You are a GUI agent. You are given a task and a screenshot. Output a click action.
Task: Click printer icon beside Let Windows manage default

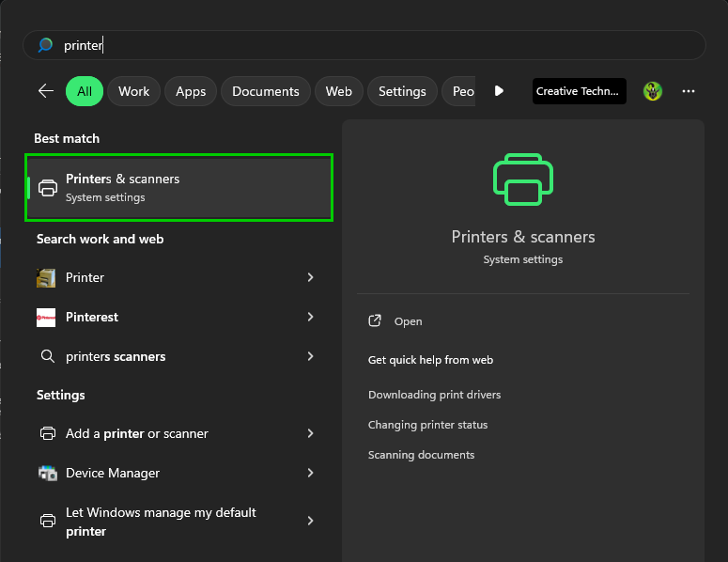click(48, 521)
